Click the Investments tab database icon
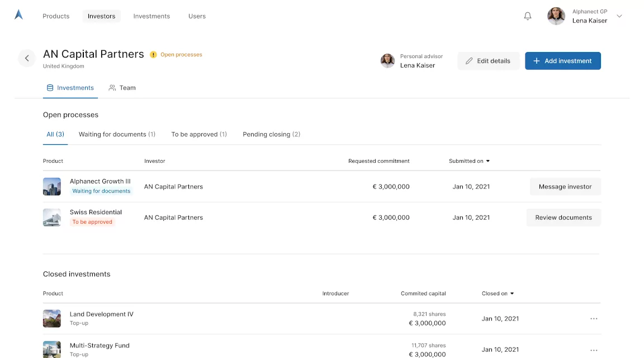The width and height of the screenshot is (644, 358). click(50, 88)
